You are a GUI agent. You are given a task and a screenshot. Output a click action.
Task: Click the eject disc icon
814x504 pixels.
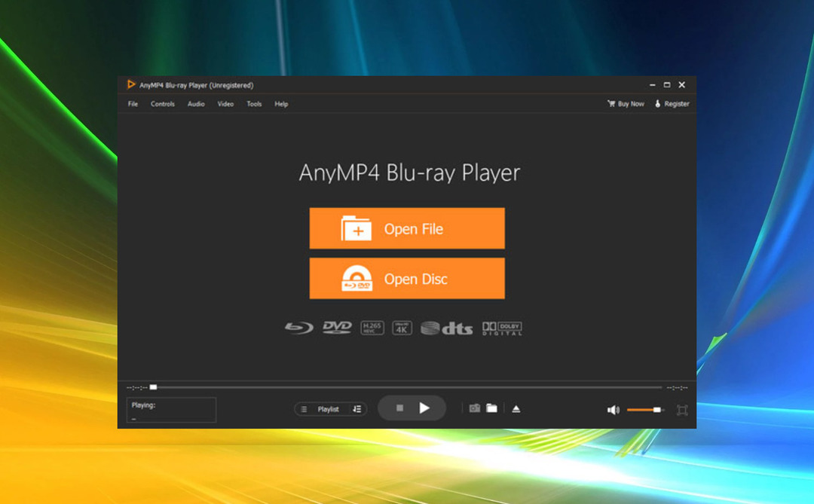coord(516,409)
